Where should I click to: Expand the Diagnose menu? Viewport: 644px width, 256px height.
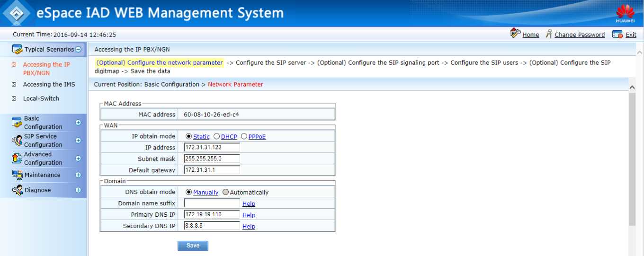click(78, 190)
